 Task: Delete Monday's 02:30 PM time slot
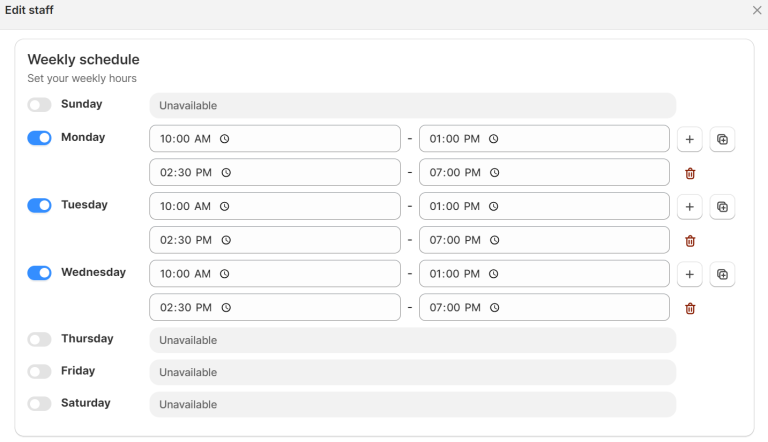pyautogui.click(x=690, y=173)
